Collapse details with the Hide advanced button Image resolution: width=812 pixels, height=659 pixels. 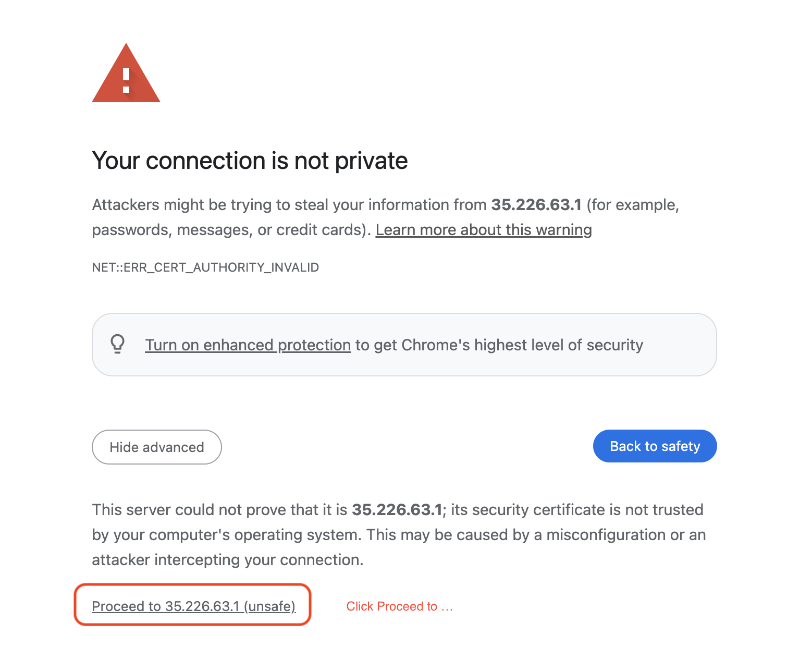(x=157, y=447)
